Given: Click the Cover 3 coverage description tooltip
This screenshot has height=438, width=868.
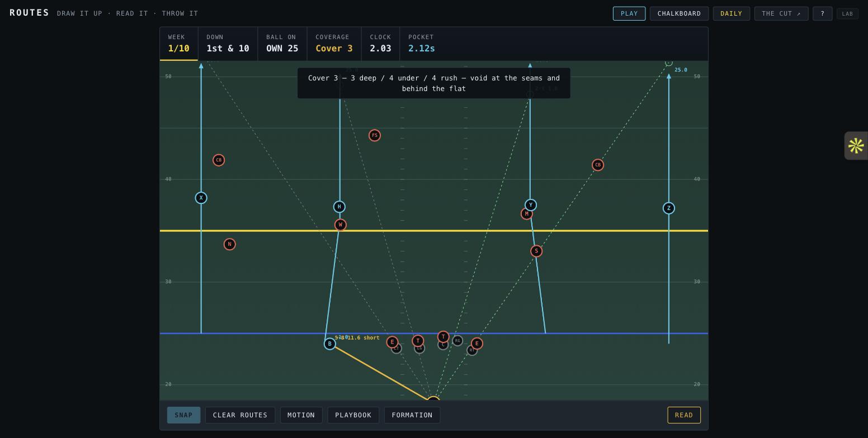Looking at the screenshot, I should click(434, 83).
